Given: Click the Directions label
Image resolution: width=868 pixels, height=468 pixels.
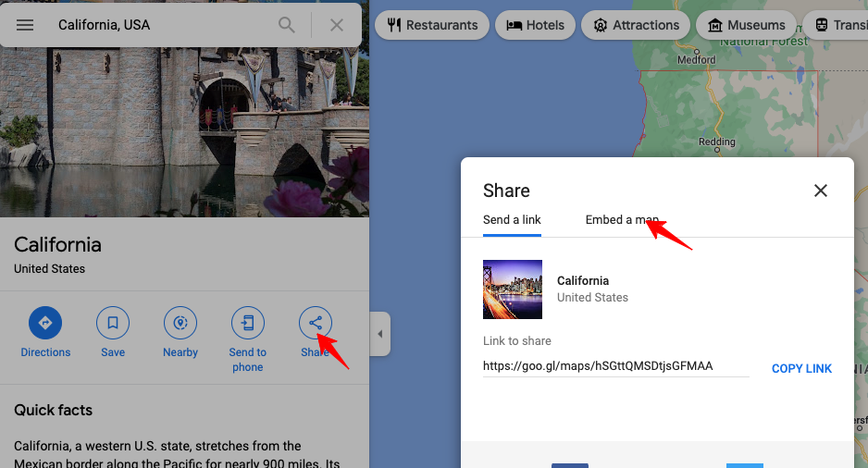Looking at the screenshot, I should 45,352.
